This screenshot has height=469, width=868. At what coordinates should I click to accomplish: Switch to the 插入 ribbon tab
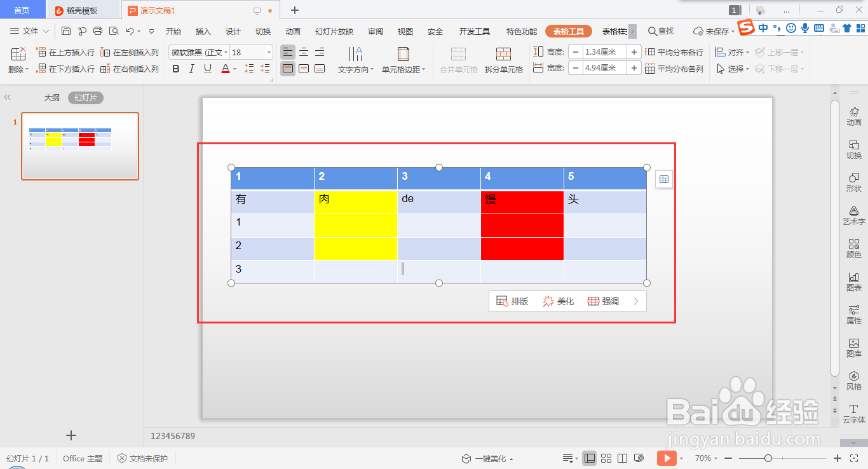(x=203, y=31)
